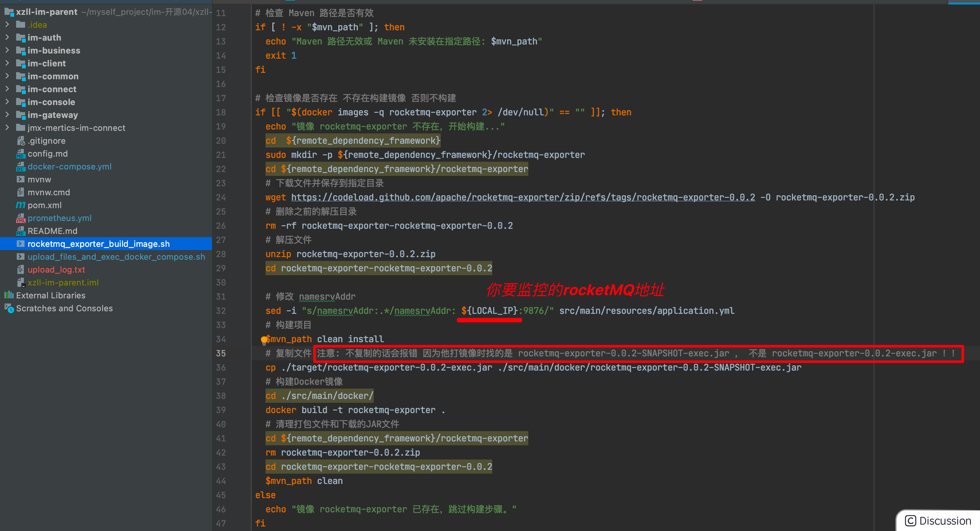Click the External Libraries icon
This screenshot has height=531, width=980.
tap(9, 295)
